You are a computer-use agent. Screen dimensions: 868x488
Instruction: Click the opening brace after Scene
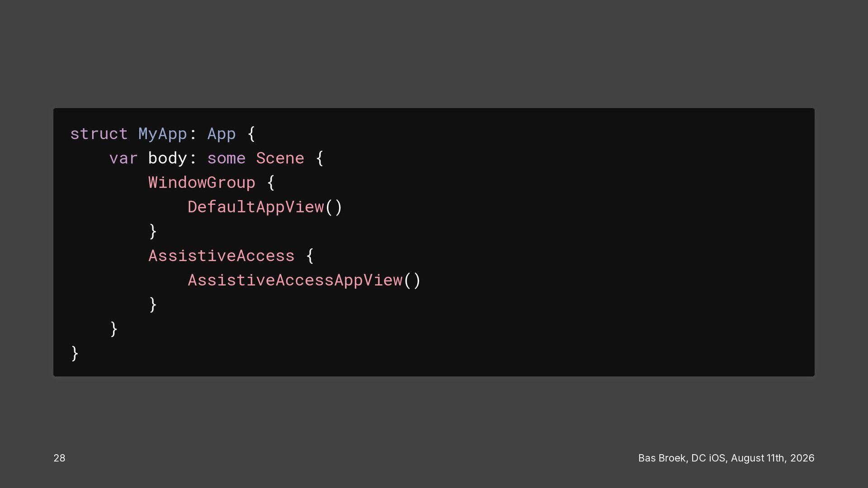pos(320,158)
